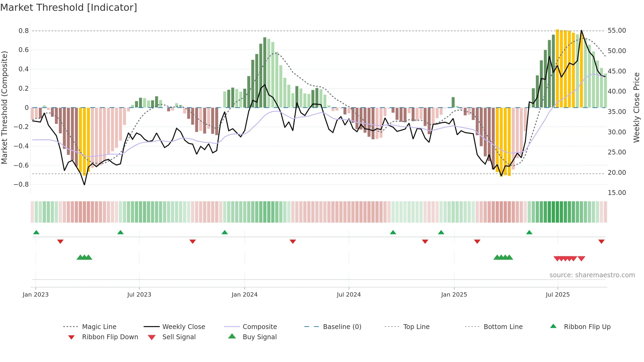
Task: Click the Ribbon Flip Down triangle in Feb 2025
Action: point(477,242)
